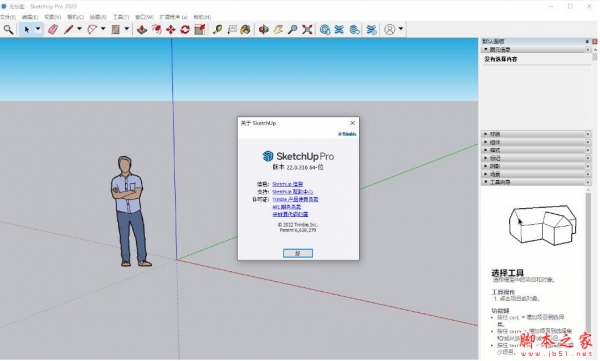Open the 3D Warehouse
The width and height of the screenshot is (600, 361).
click(x=325, y=29)
